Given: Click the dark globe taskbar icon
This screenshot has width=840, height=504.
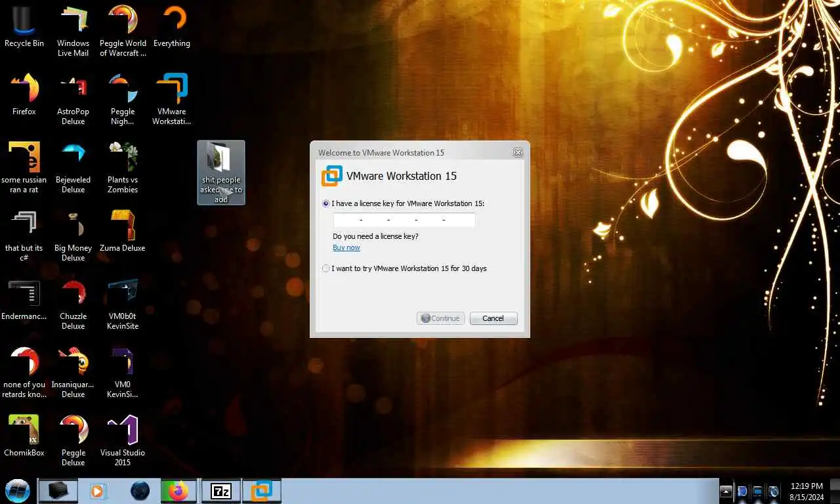Looking at the screenshot, I should pos(140,490).
